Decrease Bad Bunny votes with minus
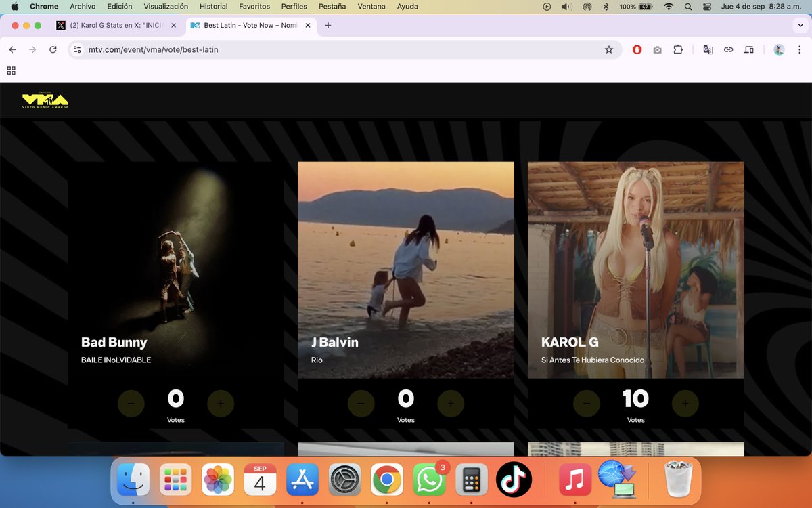 click(131, 404)
